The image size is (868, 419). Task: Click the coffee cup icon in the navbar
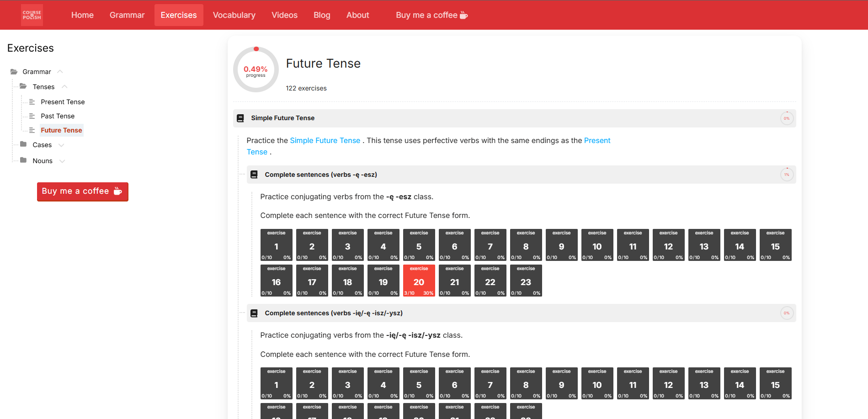[x=464, y=15]
